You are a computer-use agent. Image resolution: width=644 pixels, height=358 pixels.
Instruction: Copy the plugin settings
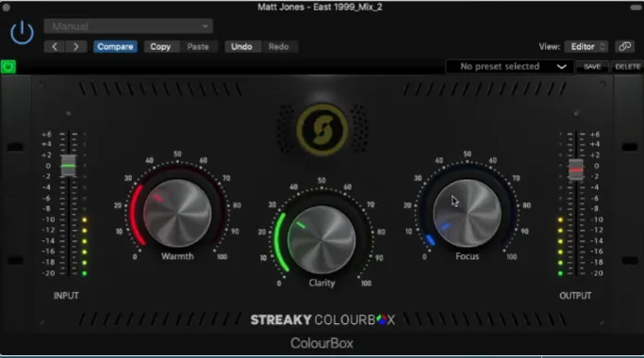(x=160, y=46)
